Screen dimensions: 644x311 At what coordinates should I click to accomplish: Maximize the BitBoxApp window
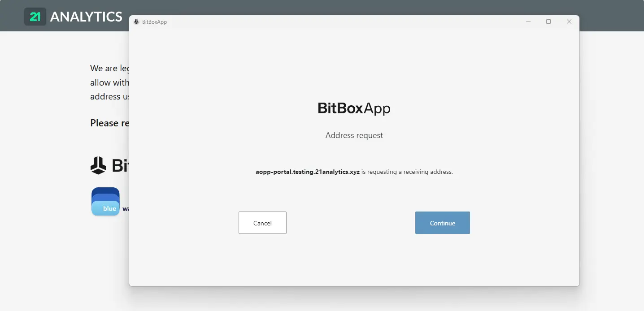[548, 21]
